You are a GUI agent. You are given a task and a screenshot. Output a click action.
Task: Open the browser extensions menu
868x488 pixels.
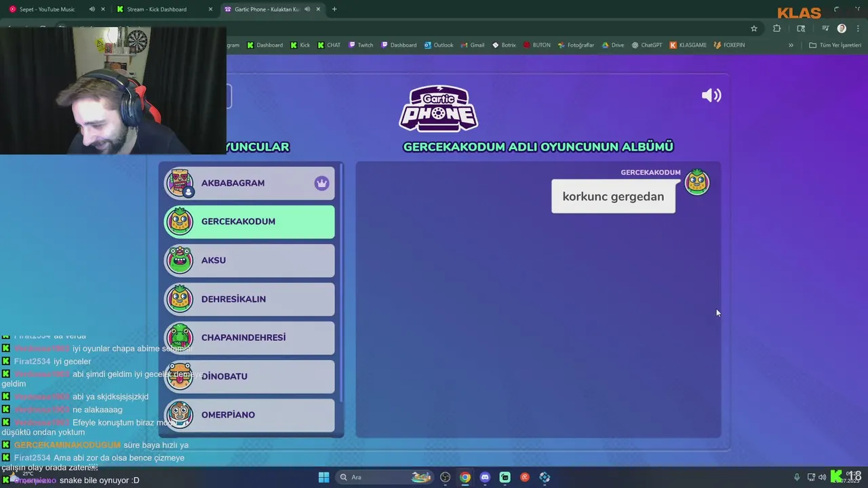click(776, 28)
